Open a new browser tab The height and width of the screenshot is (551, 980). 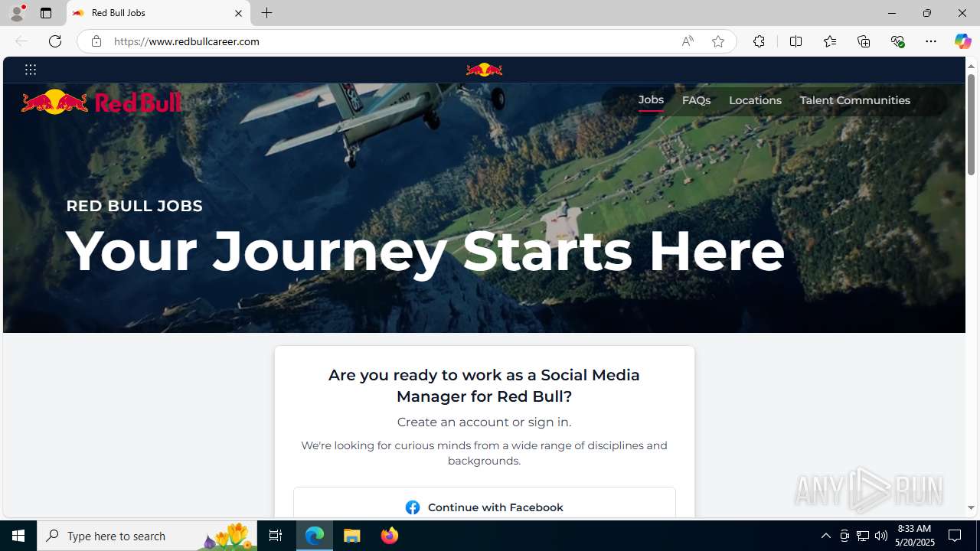click(266, 13)
